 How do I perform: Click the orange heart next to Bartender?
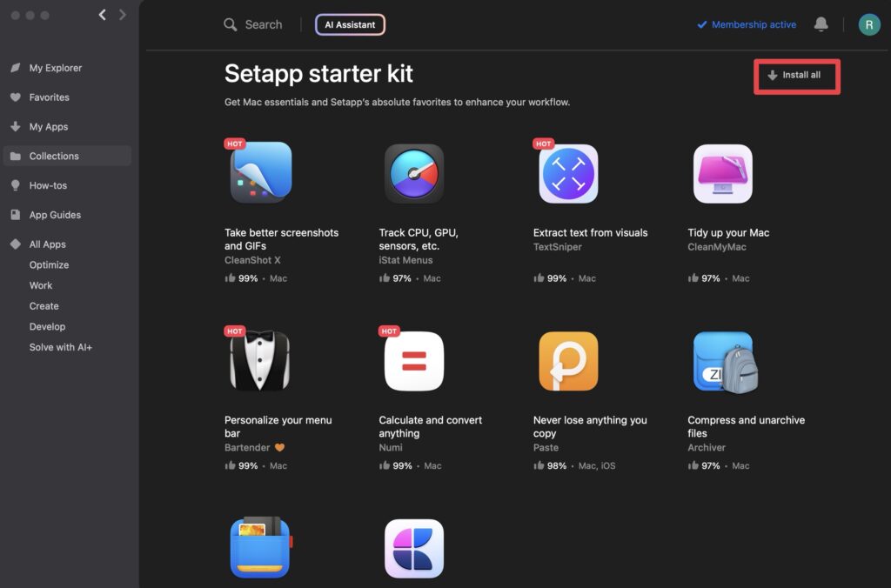(x=279, y=448)
